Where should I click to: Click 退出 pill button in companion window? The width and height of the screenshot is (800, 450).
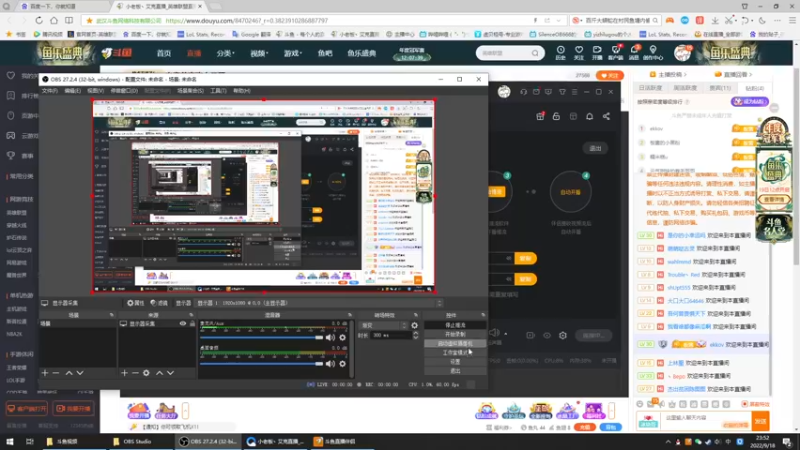[595, 148]
